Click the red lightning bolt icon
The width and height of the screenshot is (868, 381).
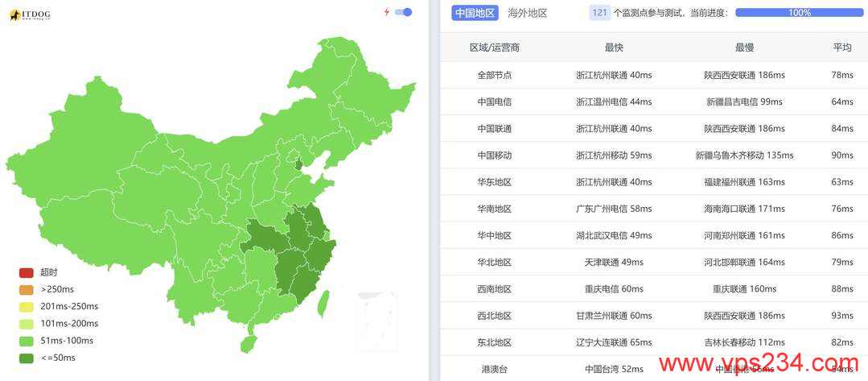[x=387, y=12]
